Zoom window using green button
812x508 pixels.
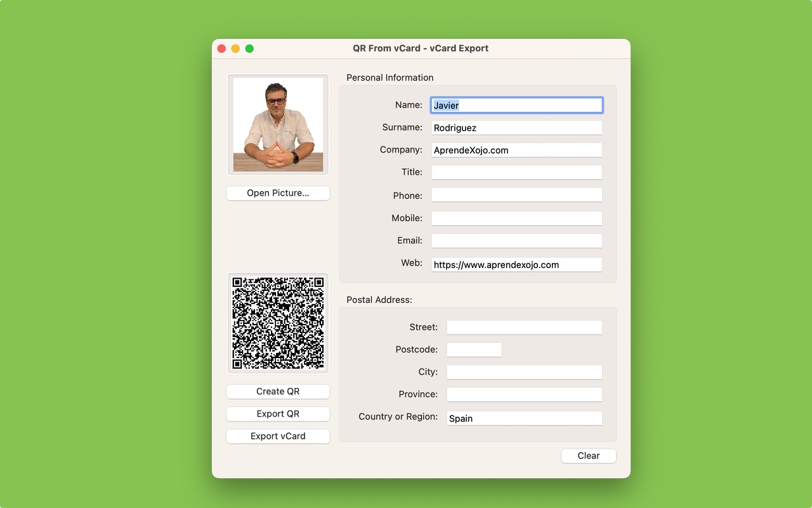[x=249, y=48]
